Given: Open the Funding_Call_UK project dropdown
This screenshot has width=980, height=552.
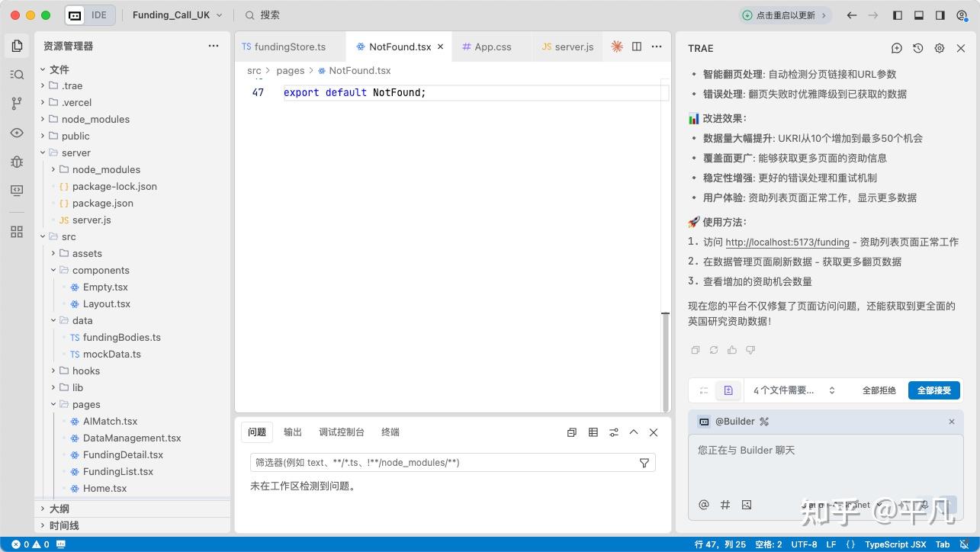Looking at the screenshot, I should 177,14.
